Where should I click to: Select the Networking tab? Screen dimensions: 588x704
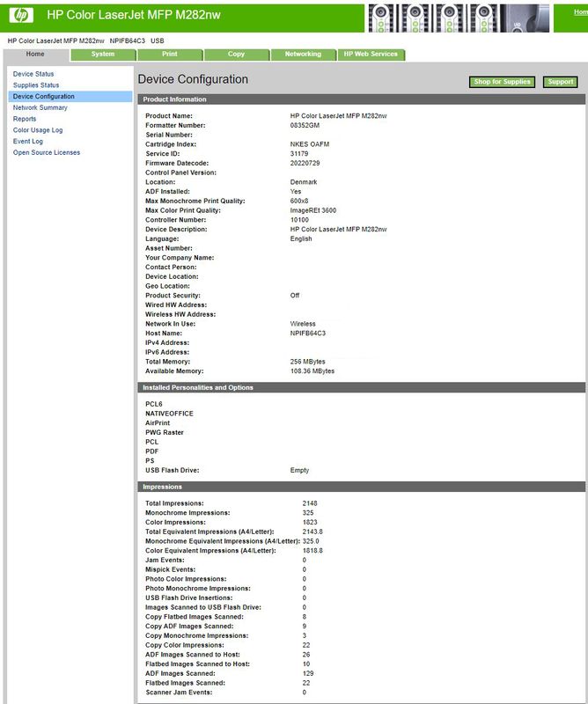[303, 55]
